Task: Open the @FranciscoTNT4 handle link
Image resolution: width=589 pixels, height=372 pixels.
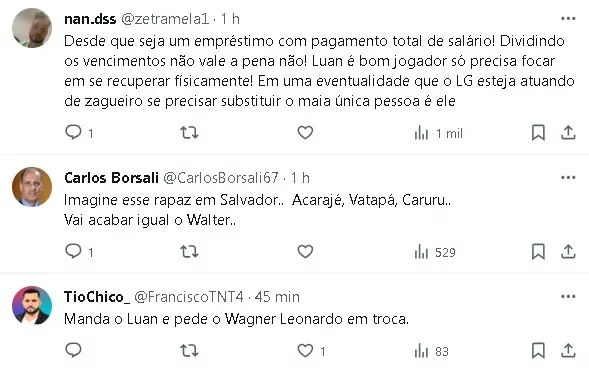Action: (x=189, y=297)
